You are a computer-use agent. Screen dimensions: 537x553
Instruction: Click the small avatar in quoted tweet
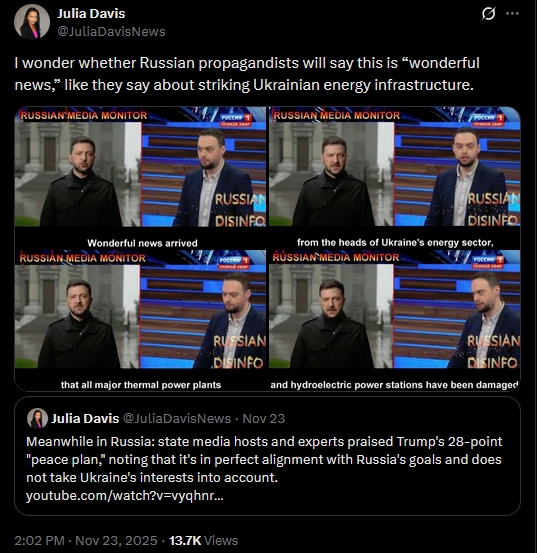37,418
